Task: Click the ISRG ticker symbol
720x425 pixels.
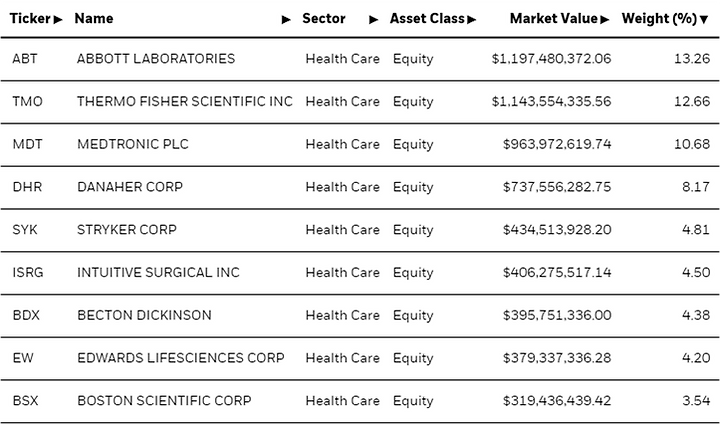Action: coord(28,272)
